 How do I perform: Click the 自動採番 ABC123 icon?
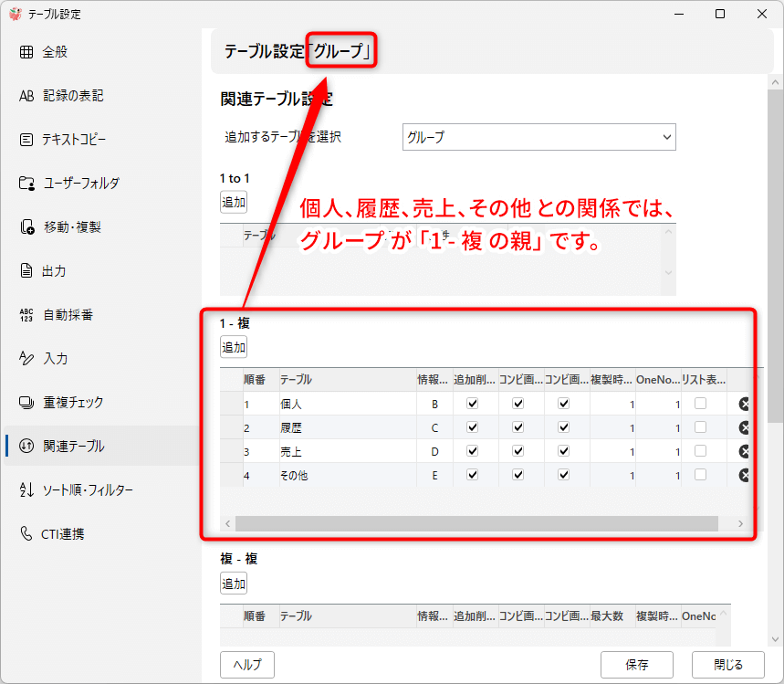point(26,315)
